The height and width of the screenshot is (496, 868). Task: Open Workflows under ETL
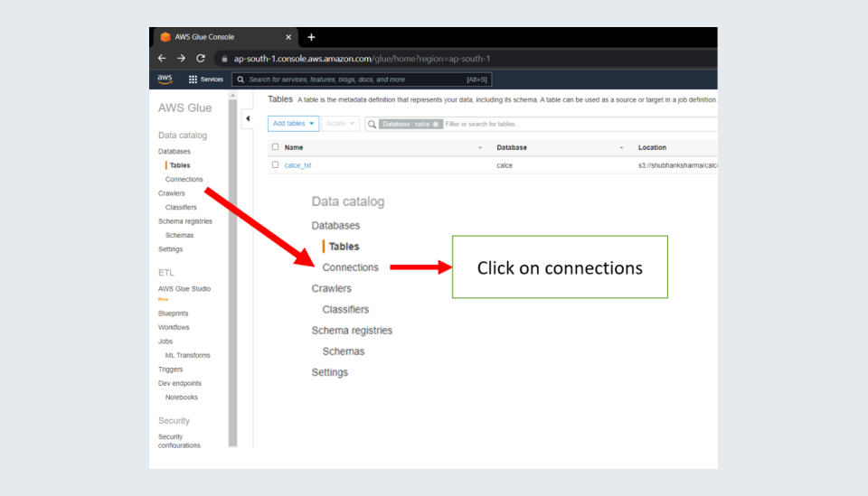(x=174, y=327)
